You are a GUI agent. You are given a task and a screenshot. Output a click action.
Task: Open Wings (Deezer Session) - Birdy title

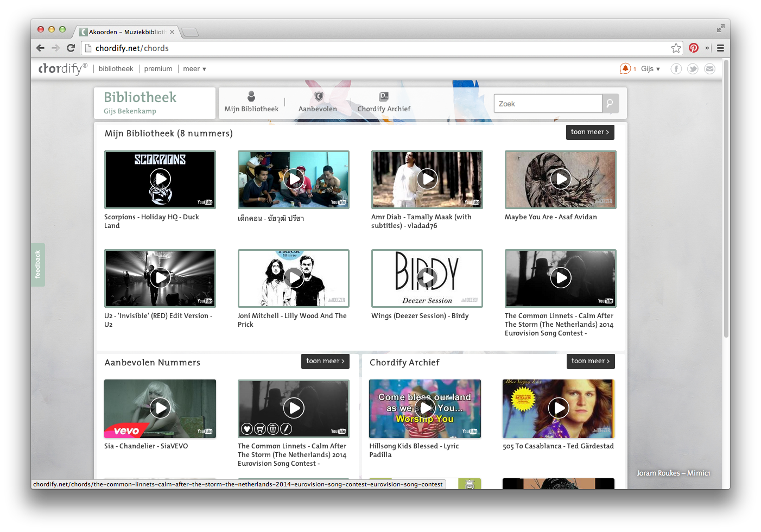coord(420,316)
